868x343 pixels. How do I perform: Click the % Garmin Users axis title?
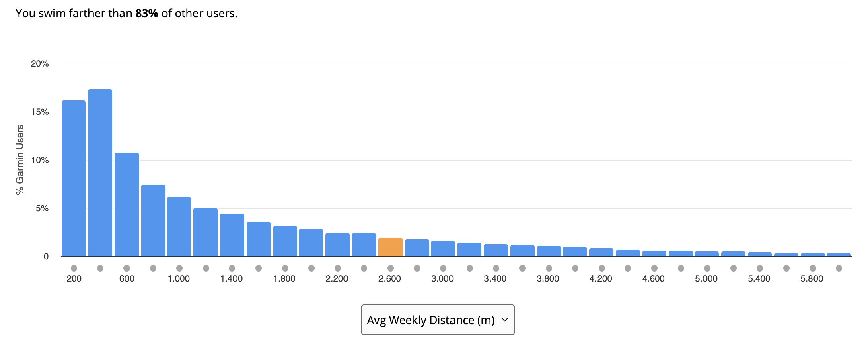(20, 159)
